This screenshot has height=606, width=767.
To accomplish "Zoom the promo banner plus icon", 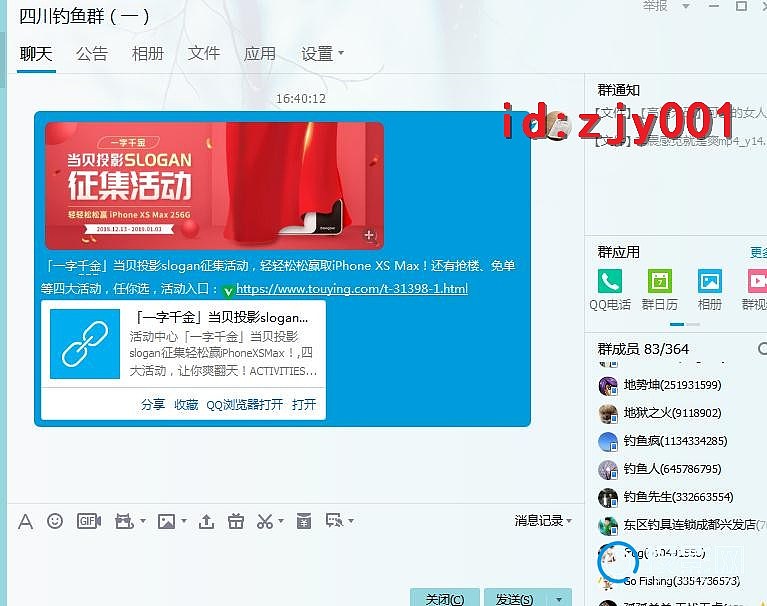I will coord(369,235).
